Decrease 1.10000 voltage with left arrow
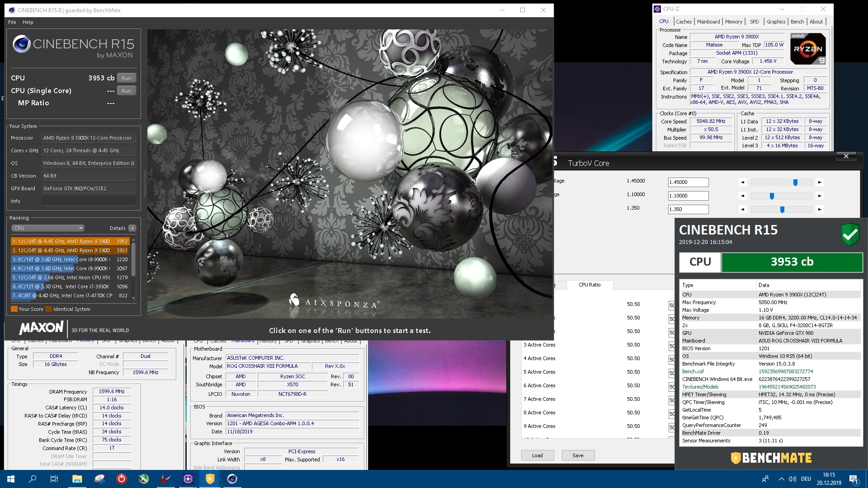Image resolution: width=868 pixels, height=488 pixels. point(742,196)
